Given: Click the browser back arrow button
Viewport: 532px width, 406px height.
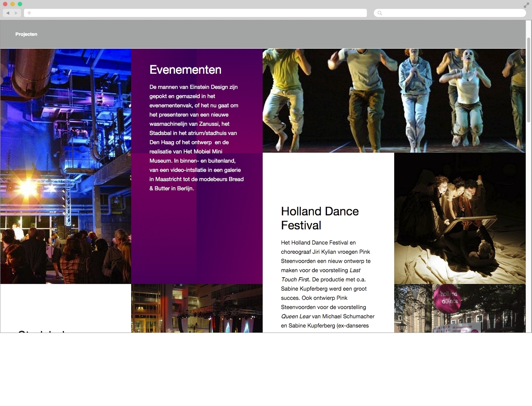Looking at the screenshot, I should tap(8, 13).
